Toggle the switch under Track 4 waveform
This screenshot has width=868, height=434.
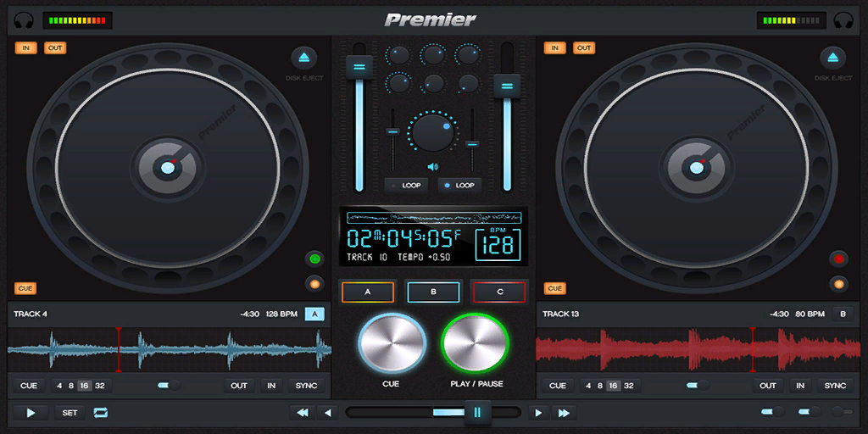coord(169,386)
